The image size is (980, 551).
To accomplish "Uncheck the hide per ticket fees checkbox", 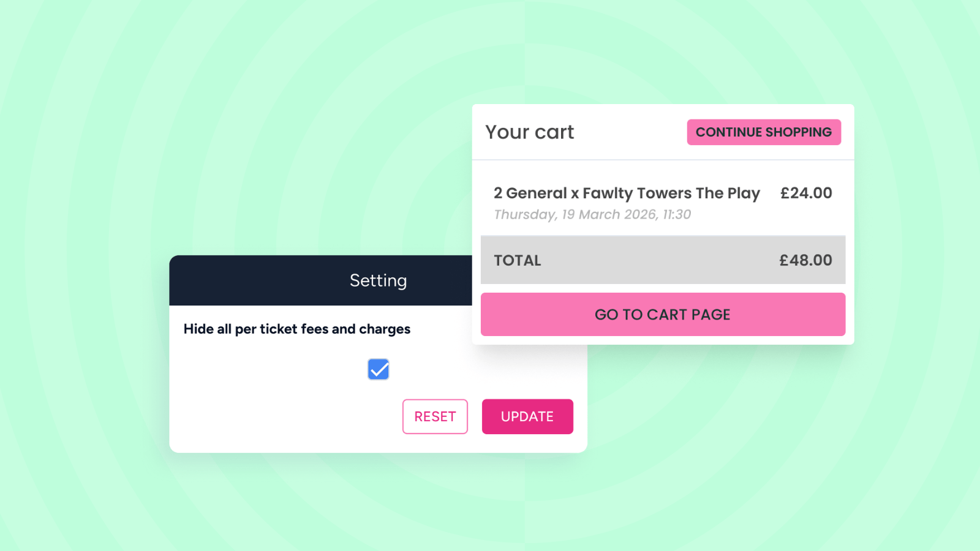I will point(379,369).
